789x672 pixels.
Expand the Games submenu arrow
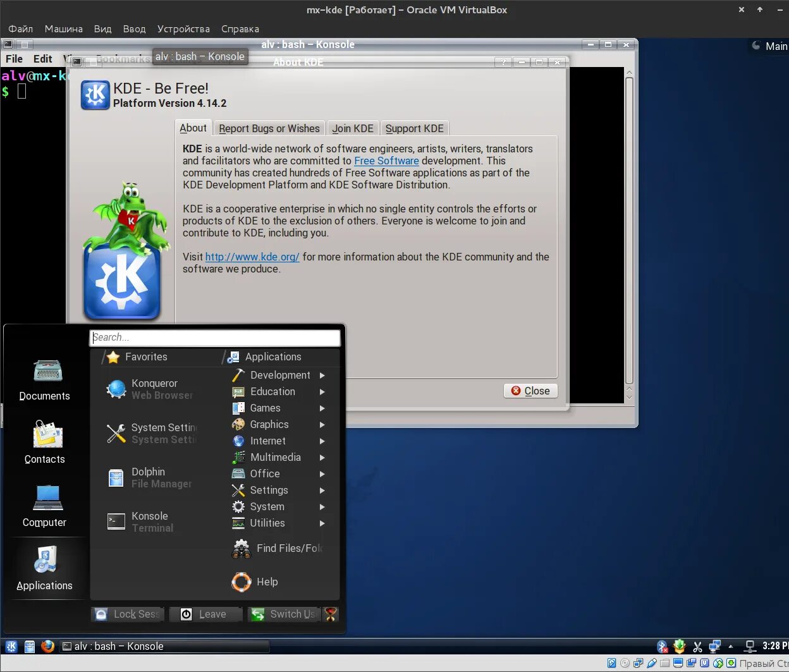click(322, 408)
